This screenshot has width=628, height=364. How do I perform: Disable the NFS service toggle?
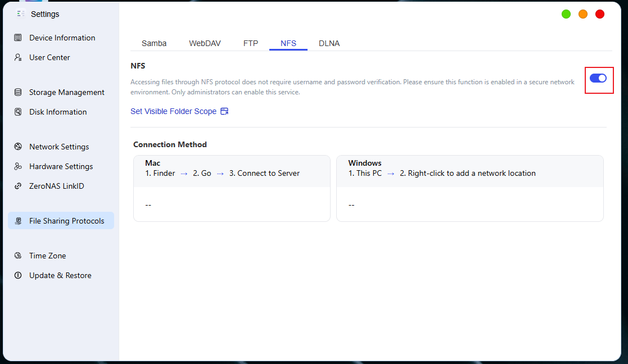pyautogui.click(x=598, y=78)
